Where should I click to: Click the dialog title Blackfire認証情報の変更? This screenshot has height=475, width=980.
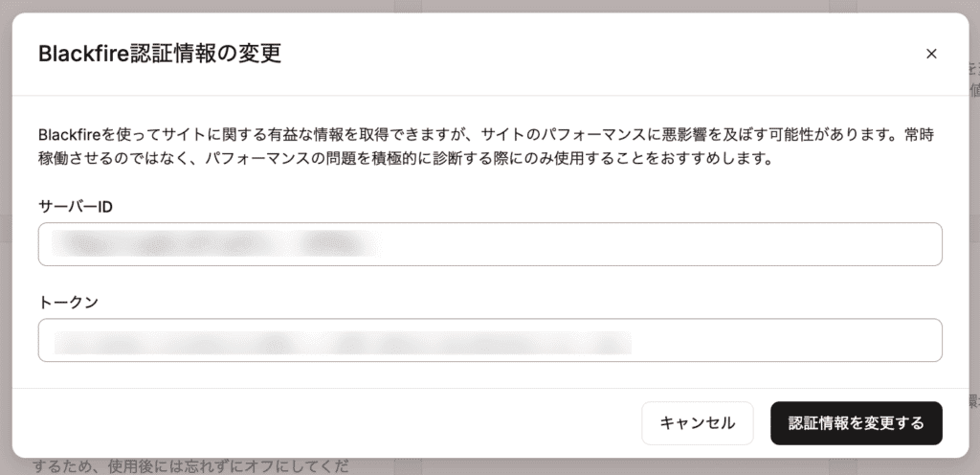(160, 54)
